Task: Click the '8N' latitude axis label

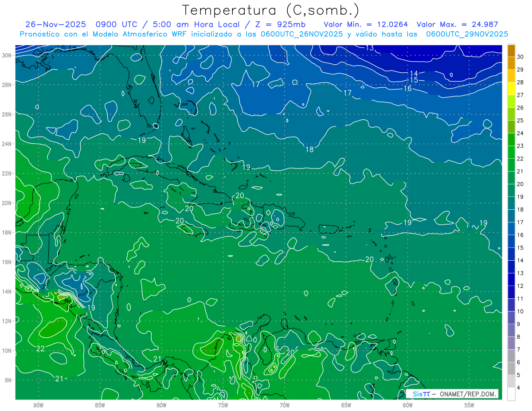Action: click(x=8, y=380)
